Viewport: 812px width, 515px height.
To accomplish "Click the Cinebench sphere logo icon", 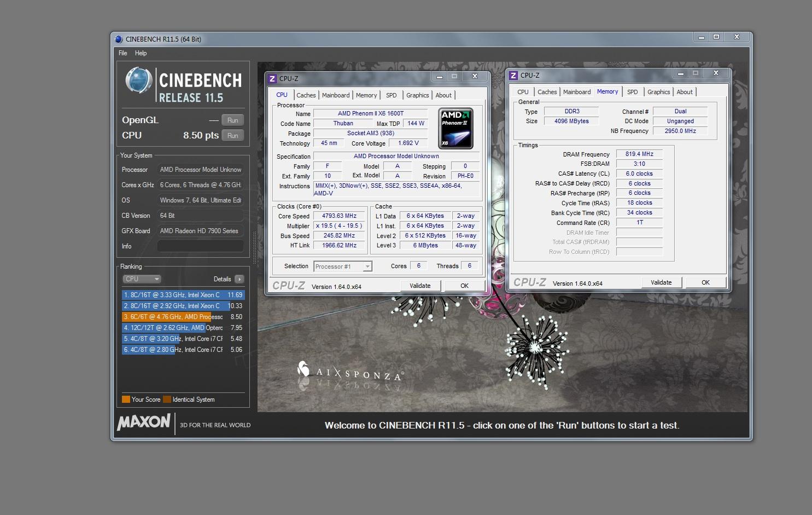I will (x=138, y=80).
